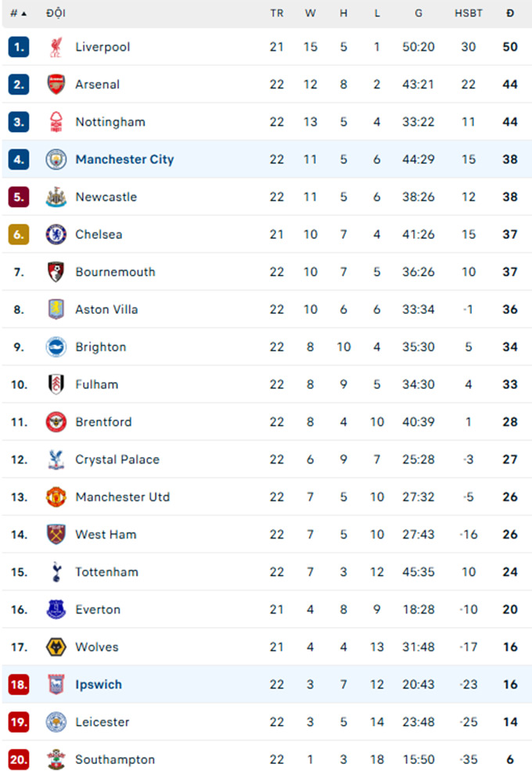Click the Manchester City crest icon
This screenshot has width=532, height=771.
point(56,160)
